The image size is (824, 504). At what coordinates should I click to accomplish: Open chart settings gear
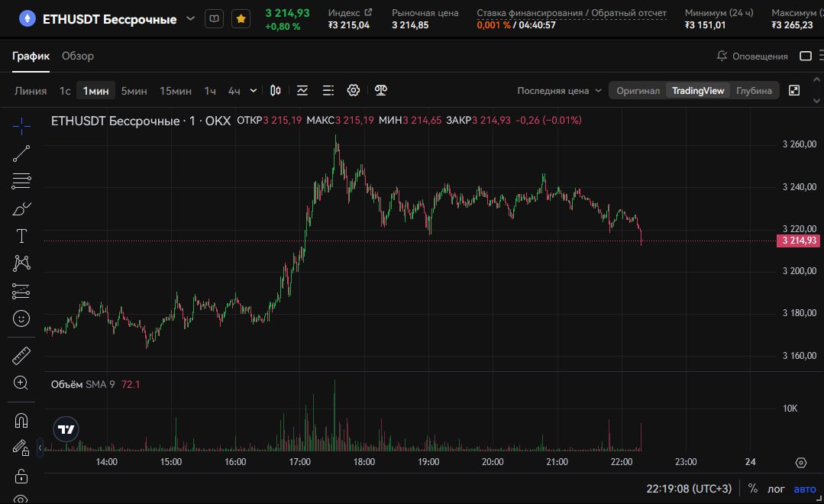[353, 90]
